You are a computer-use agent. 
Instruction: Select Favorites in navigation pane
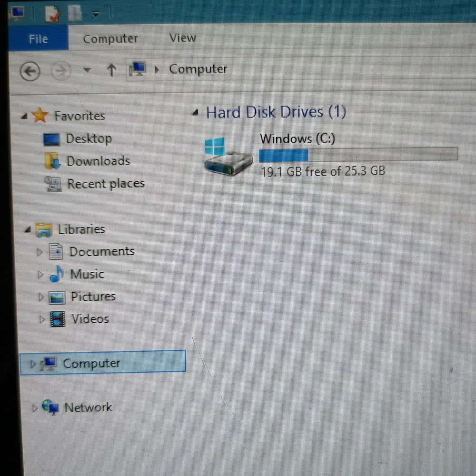79,116
